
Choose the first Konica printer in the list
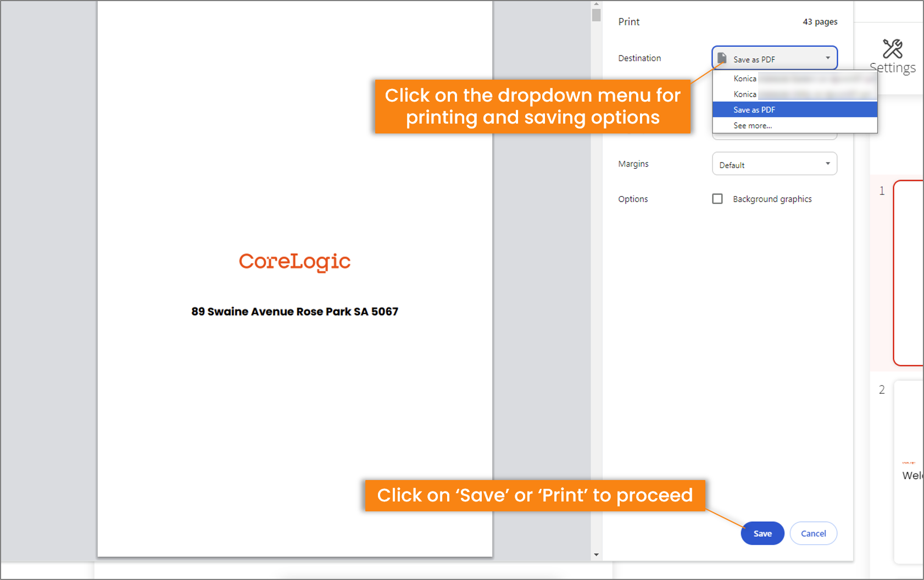[x=795, y=79]
